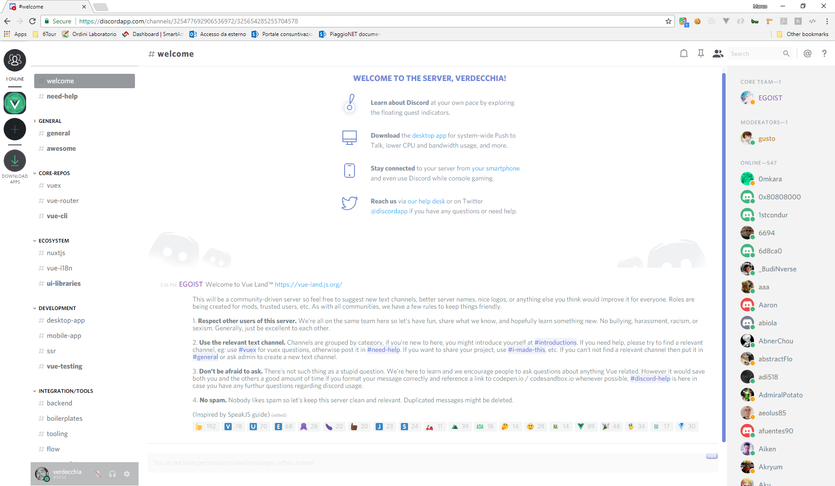Click the #introductions channel mention

[x=555, y=342]
